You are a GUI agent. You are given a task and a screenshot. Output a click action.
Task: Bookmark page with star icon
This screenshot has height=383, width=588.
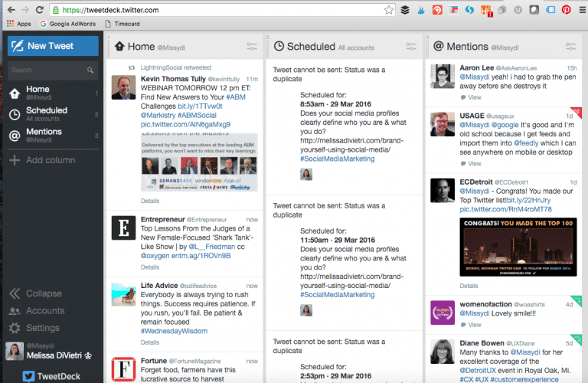tap(389, 10)
